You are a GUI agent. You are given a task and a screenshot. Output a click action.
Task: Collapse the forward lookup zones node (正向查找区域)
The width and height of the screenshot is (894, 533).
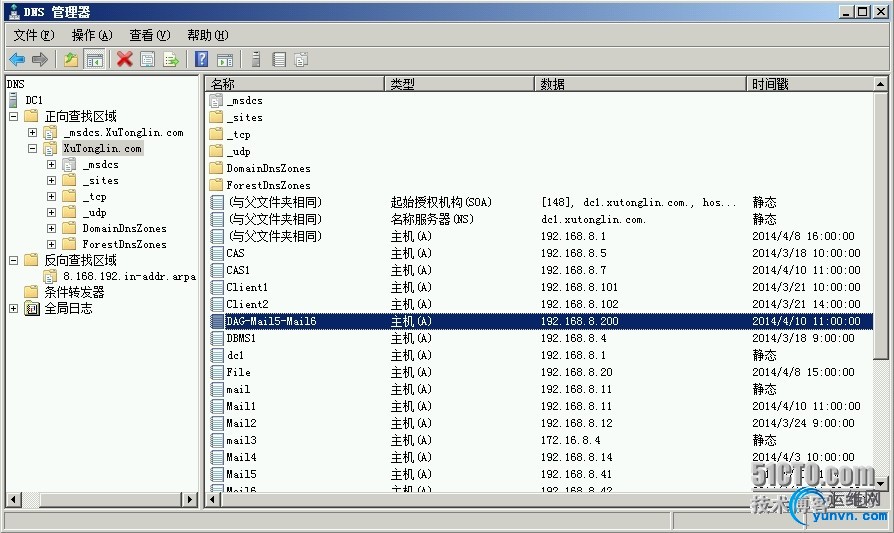point(14,116)
